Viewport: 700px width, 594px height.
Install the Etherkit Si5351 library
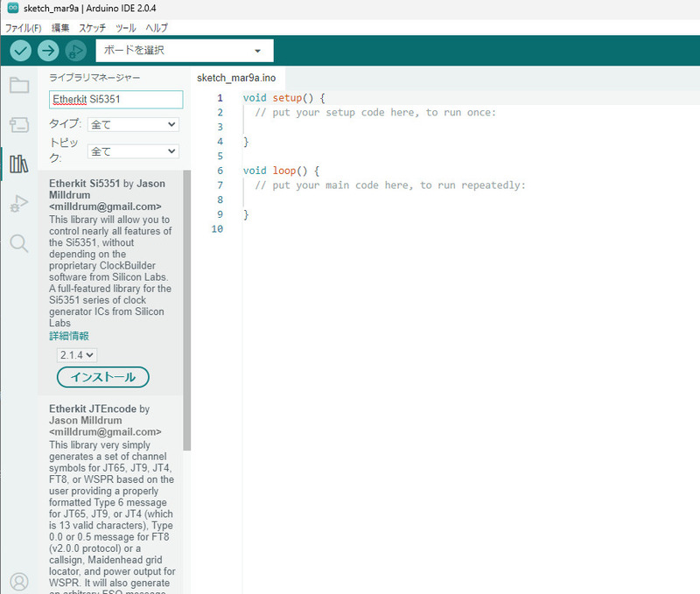point(103,377)
